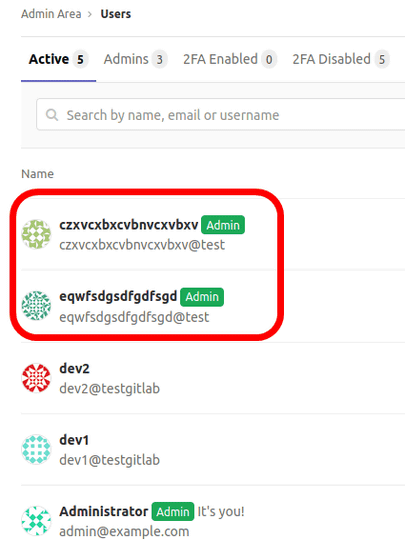Viewport: 405px width, 560px height.
Task: Click the search magnifier icon
Action: coord(52,115)
